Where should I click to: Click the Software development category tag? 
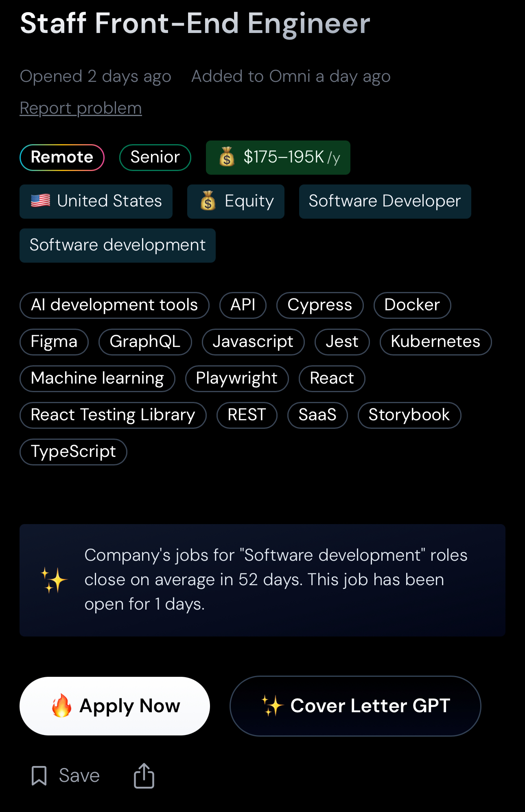117,245
